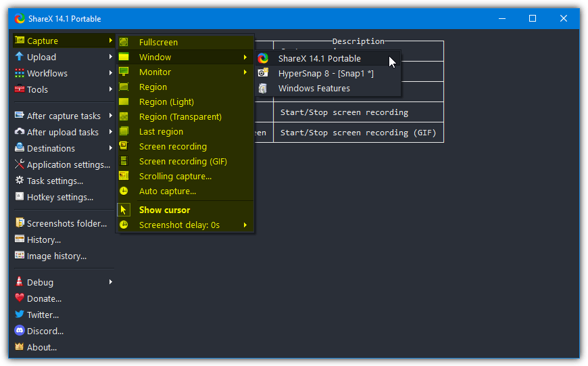
Task: Open Task settings...
Action: click(63, 181)
